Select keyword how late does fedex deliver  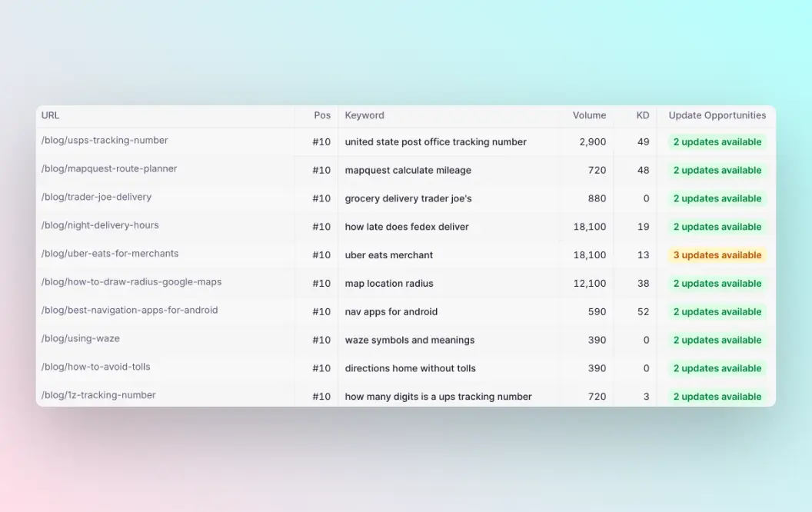407,227
